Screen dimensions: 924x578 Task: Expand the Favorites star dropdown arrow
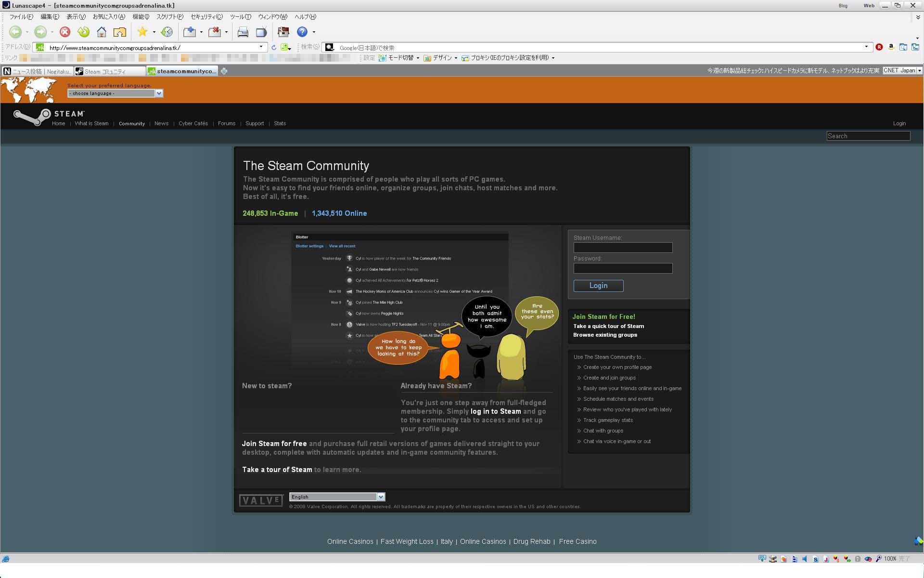point(154,32)
